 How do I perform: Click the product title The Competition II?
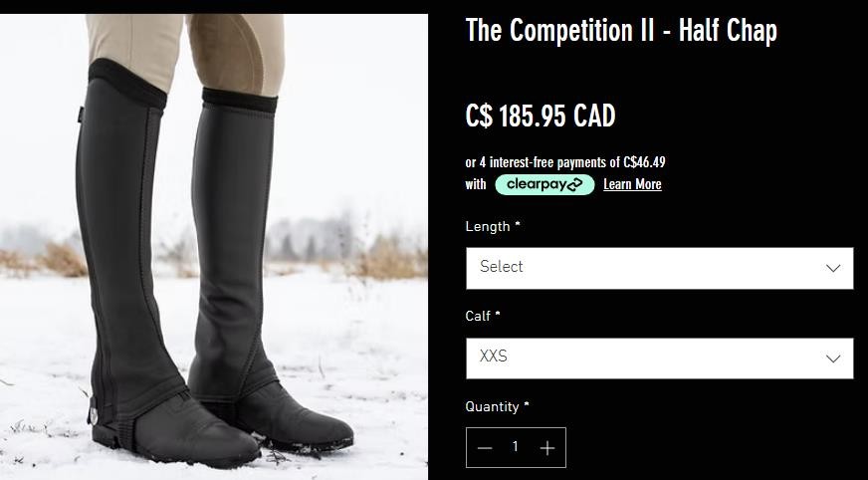tap(621, 31)
